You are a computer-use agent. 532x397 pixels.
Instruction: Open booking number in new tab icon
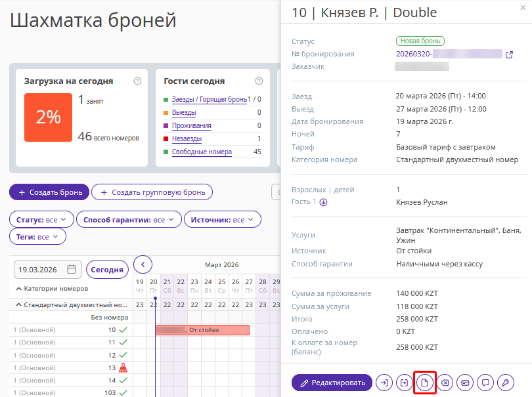(x=509, y=54)
